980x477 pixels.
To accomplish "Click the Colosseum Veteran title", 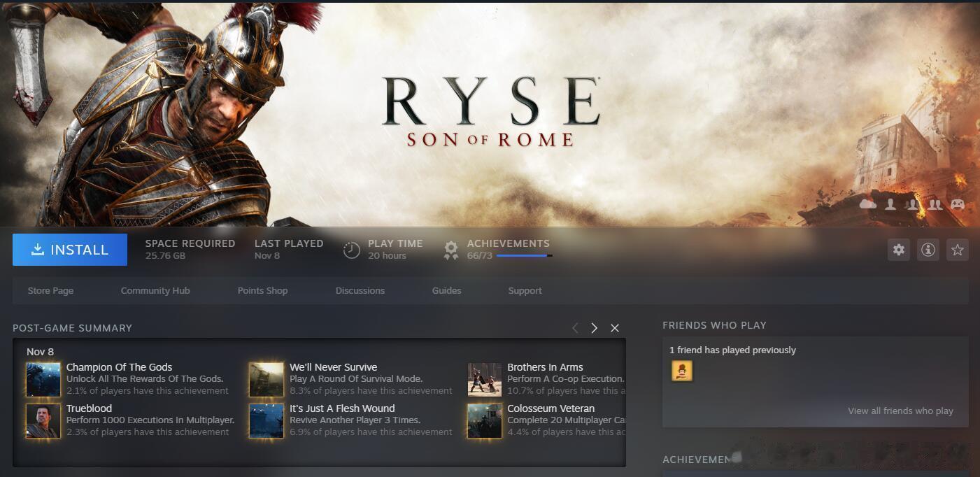I will (551, 408).
